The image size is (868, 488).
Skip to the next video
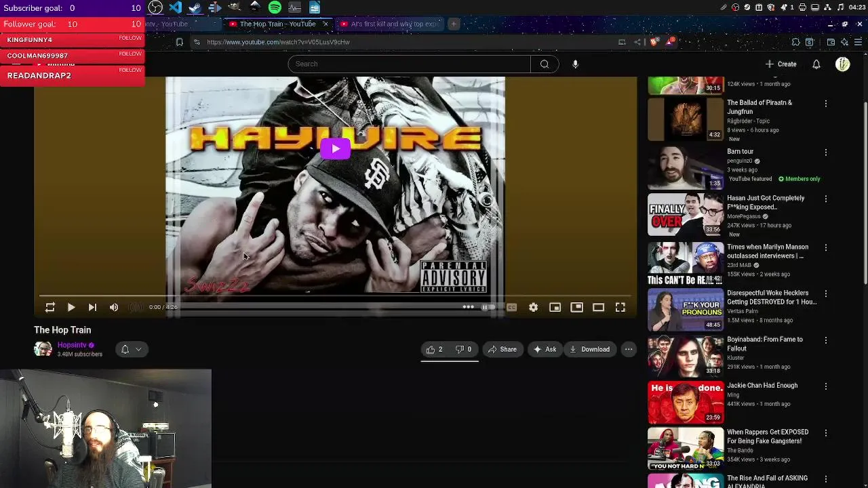[x=92, y=307]
